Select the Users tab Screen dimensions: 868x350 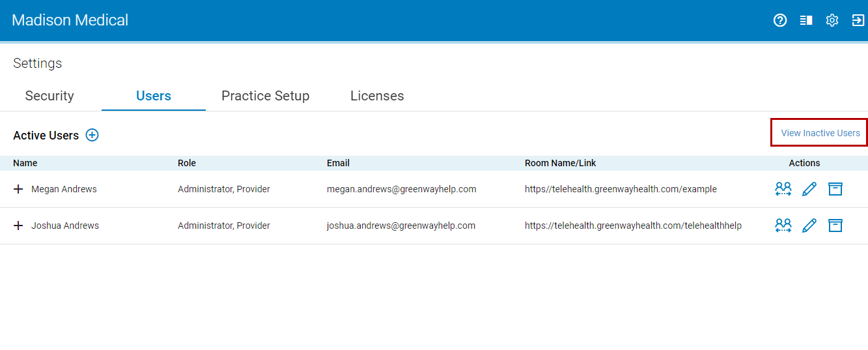point(154,96)
